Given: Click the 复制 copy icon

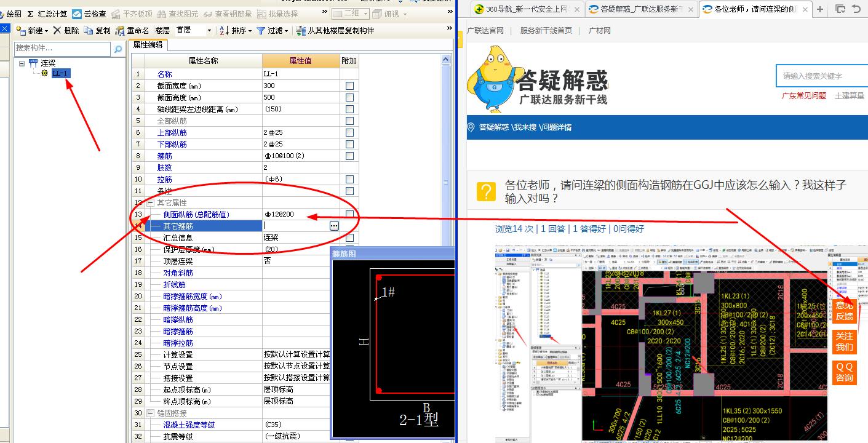Looking at the screenshot, I should [89, 30].
